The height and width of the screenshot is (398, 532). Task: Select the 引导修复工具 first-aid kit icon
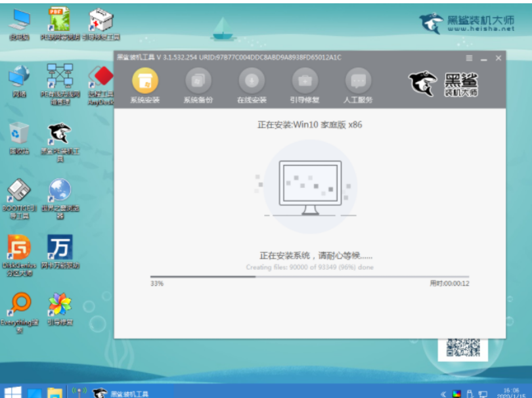pyautogui.click(x=100, y=24)
